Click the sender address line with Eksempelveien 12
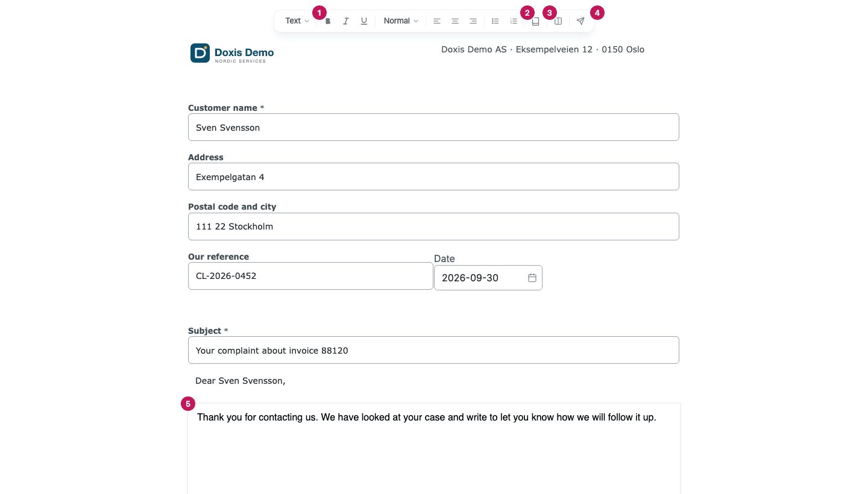The image size is (868, 494). pyautogui.click(x=542, y=49)
